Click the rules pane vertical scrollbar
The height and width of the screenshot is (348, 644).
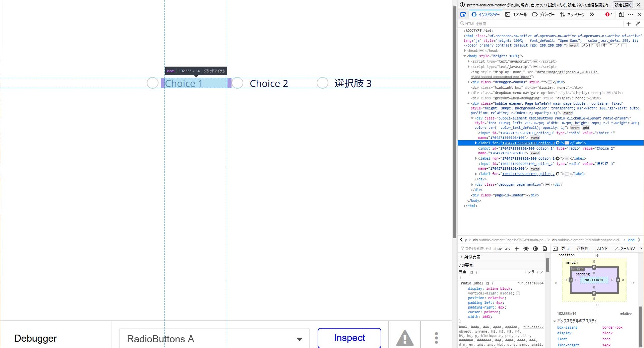coord(548,264)
